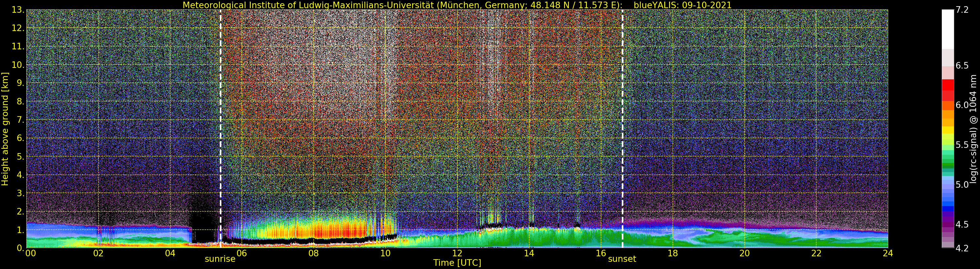
Task: Click the sunrise label below the time axis
Action: coord(220,259)
